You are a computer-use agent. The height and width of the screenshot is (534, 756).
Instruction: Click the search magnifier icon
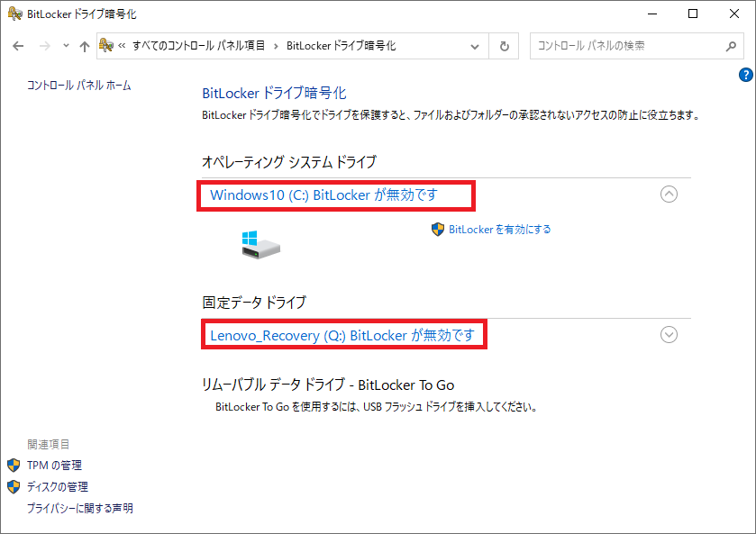731,46
